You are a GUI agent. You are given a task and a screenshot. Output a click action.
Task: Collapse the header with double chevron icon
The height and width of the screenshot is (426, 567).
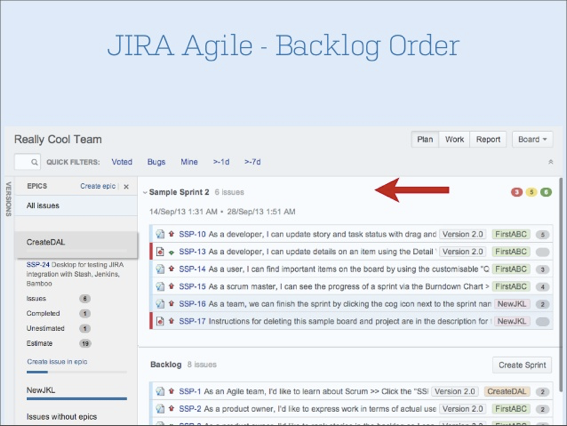point(551,162)
